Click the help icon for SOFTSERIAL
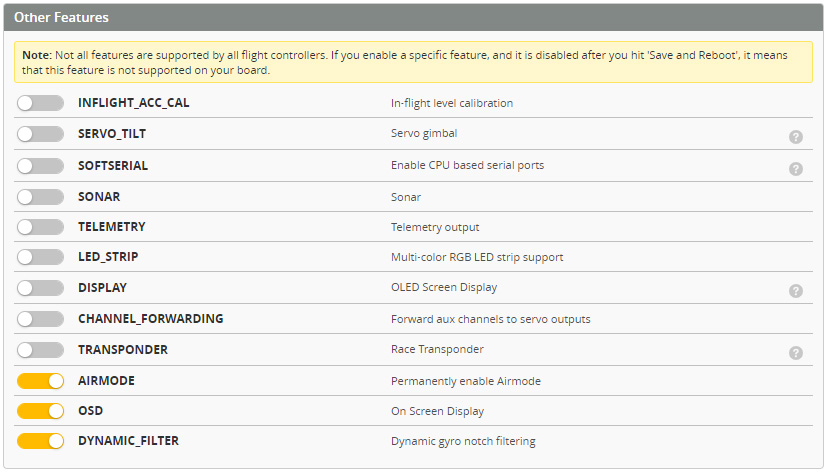The height and width of the screenshot is (474, 826). [x=796, y=168]
